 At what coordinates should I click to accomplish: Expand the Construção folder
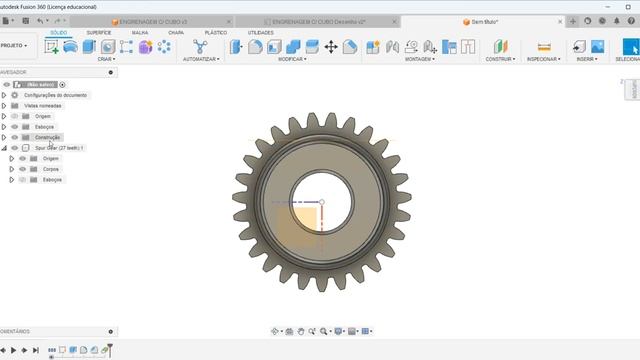click(x=4, y=138)
